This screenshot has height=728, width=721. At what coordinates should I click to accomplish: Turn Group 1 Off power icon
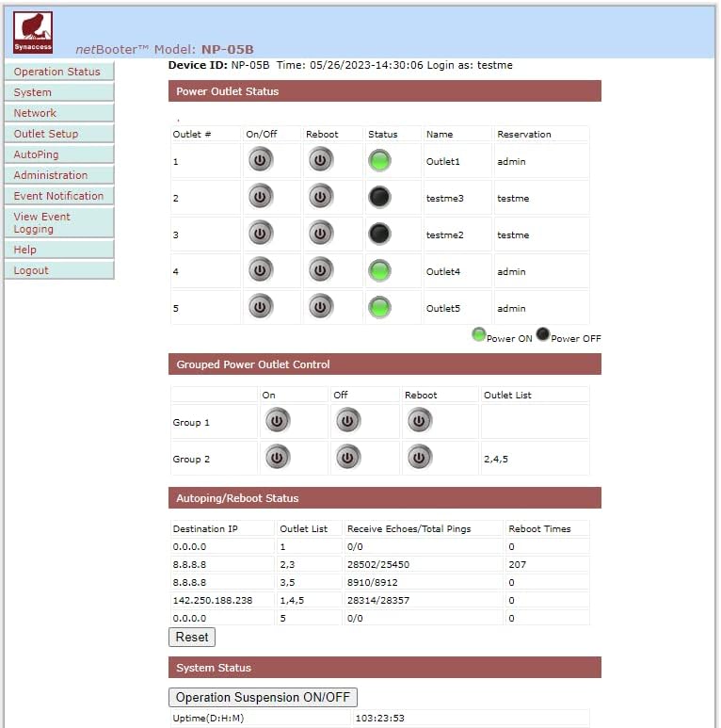(x=348, y=420)
